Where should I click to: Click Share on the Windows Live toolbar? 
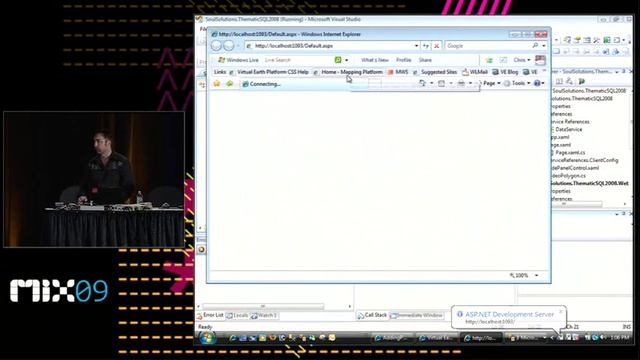click(x=425, y=60)
